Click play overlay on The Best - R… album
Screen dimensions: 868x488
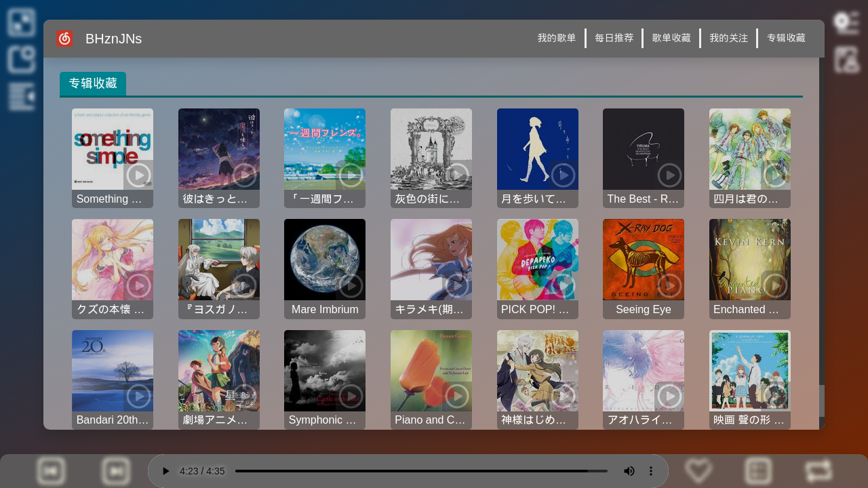tap(669, 175)
